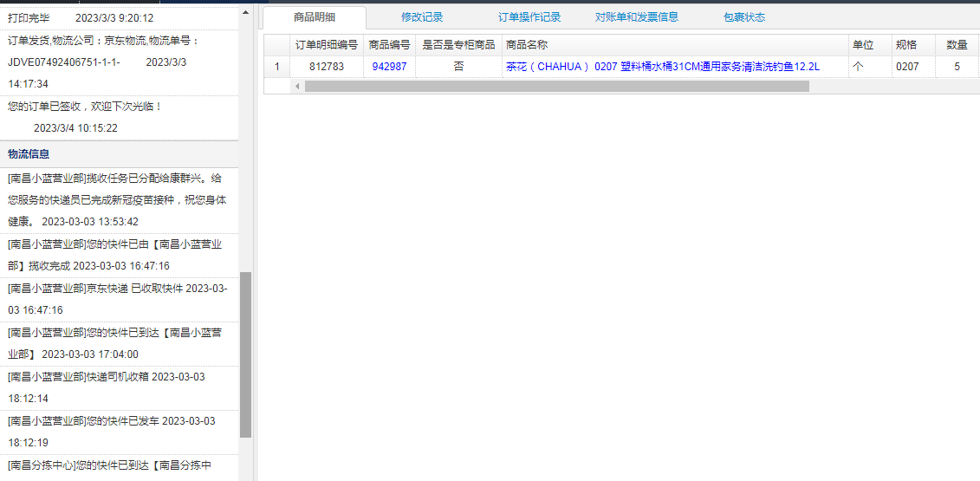Screen dimensions: 980x481
Task: Open the 修改记录 tab
Action: tap(422, 17)
